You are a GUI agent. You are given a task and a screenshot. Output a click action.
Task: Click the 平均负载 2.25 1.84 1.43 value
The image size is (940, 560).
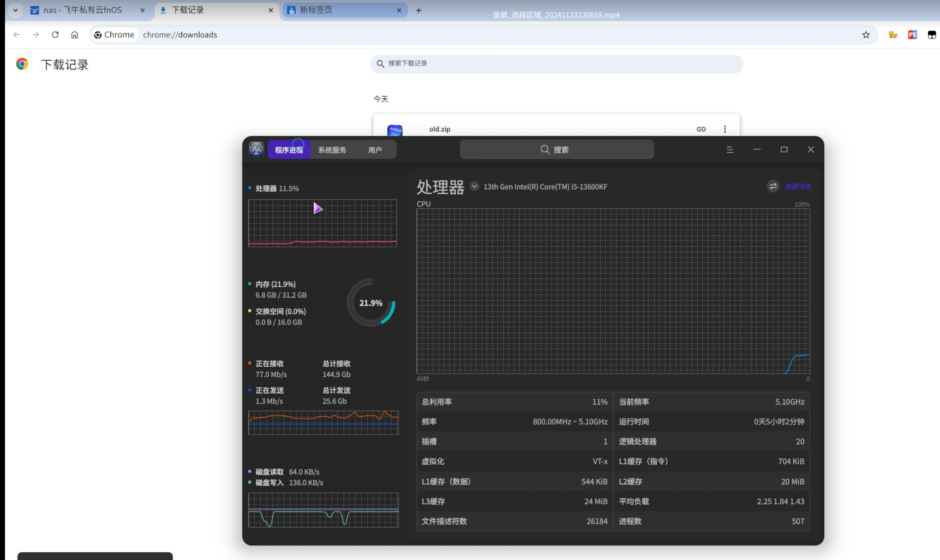point(780,502)
